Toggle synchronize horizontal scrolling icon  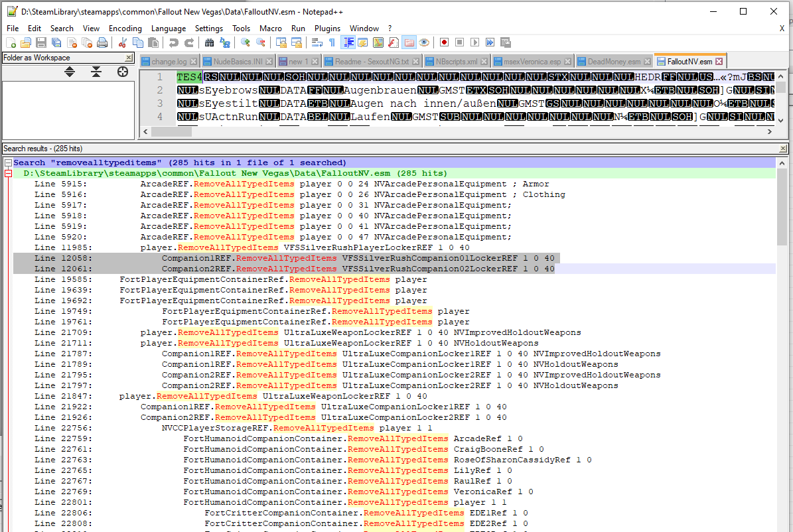point(297,42)
